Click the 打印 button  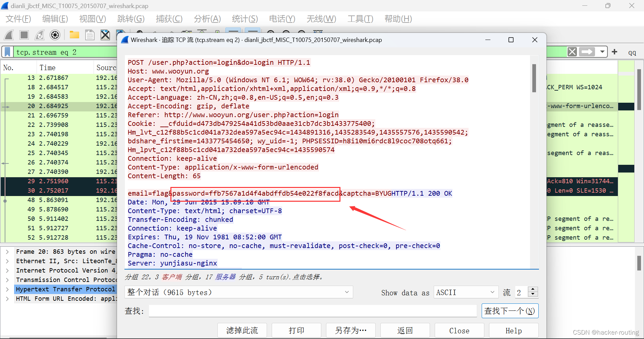point(297,331)
